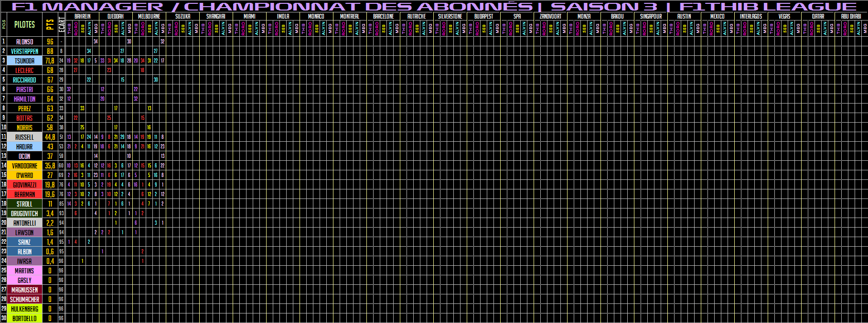Click Alonso's 96 points total
The width and height of the screenshot is (868, 323).
click(x=50, y=42)
